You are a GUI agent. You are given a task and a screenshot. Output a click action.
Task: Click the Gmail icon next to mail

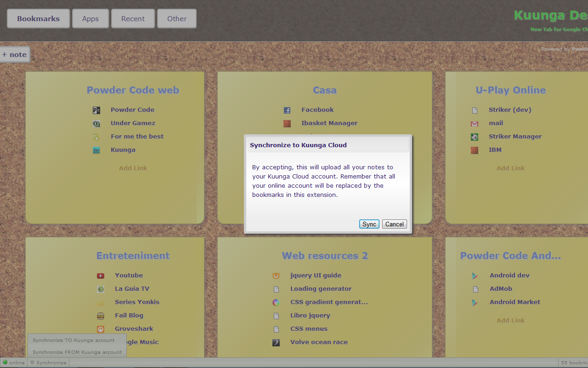pos(475,124)
